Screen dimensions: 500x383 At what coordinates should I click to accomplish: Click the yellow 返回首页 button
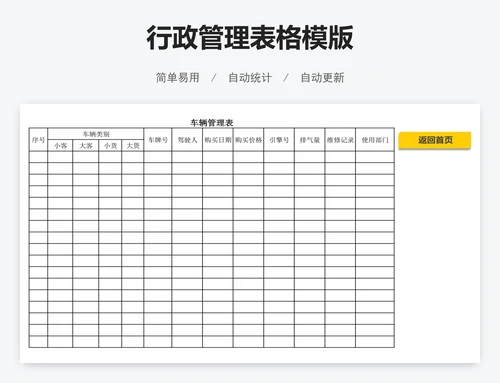coord(435,140)
